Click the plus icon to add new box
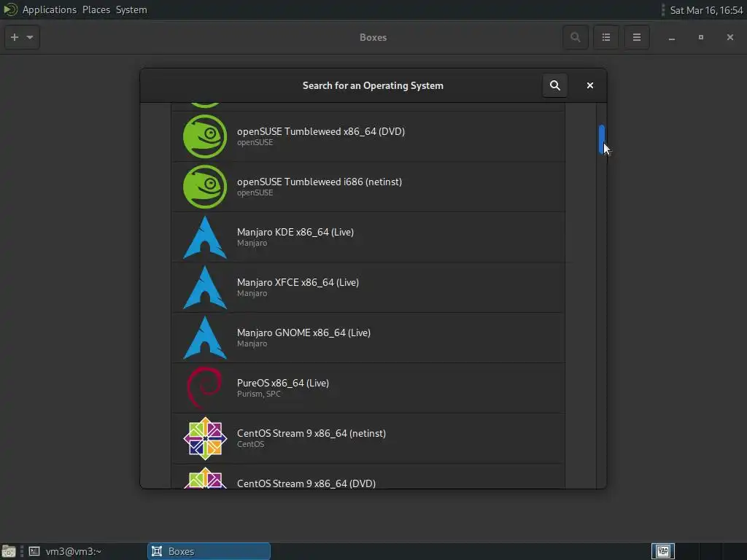 (x=15, y=37)
